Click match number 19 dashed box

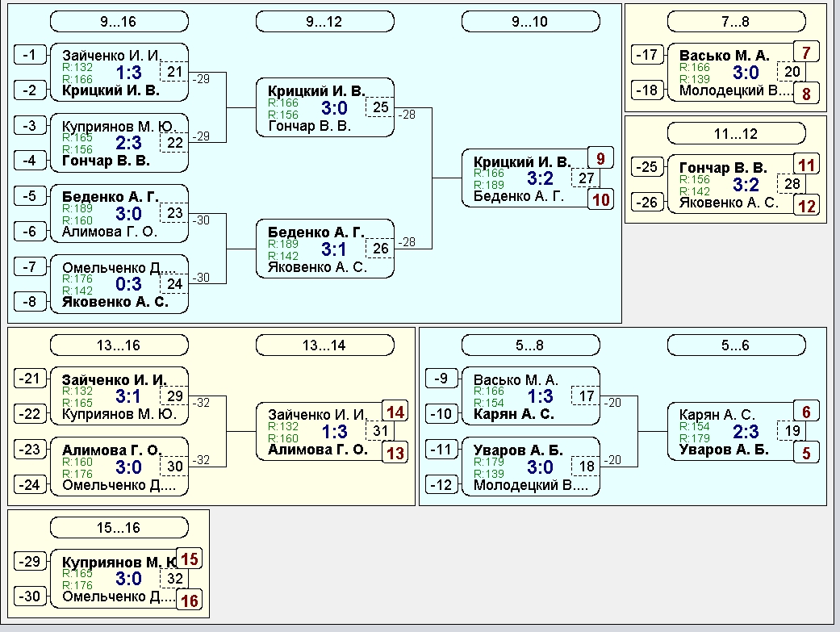click(792, 430)
